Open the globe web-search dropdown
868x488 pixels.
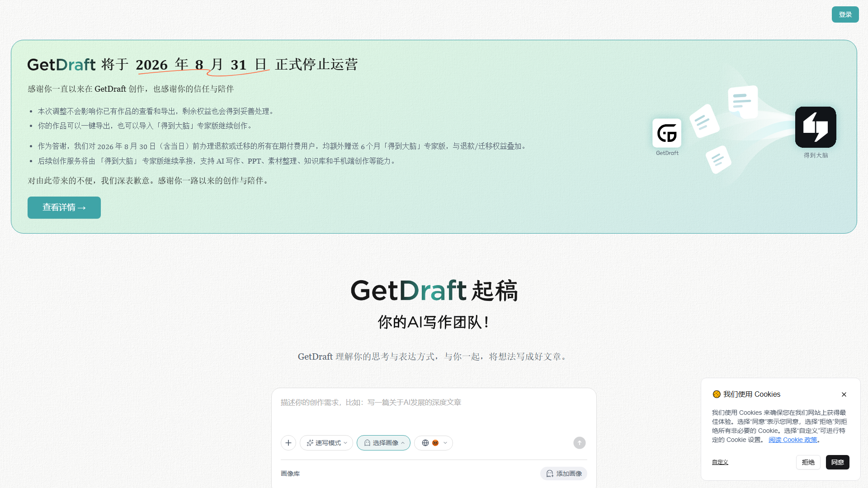coord(434,443)
